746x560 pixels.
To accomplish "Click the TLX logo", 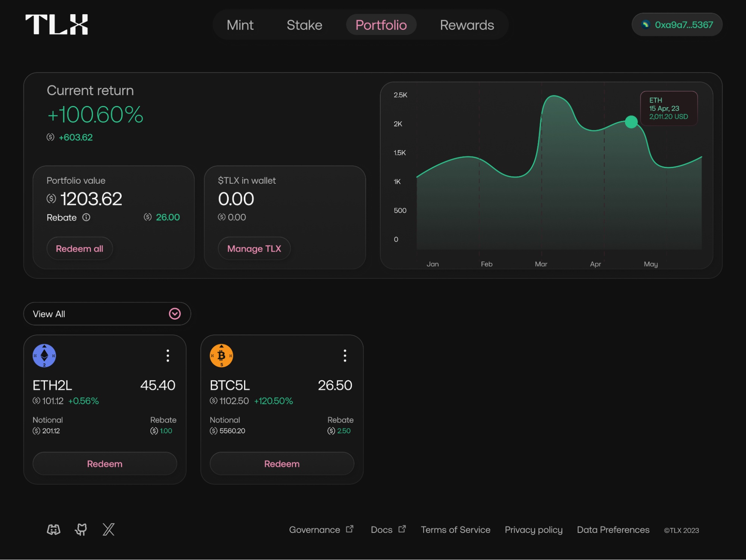I will click(x=56, y=25).
